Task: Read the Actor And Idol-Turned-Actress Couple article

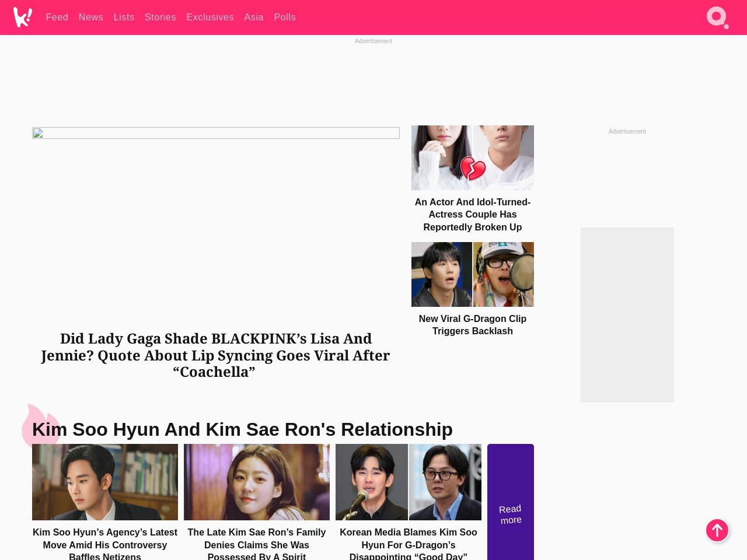Action: (x=473, y=215)
